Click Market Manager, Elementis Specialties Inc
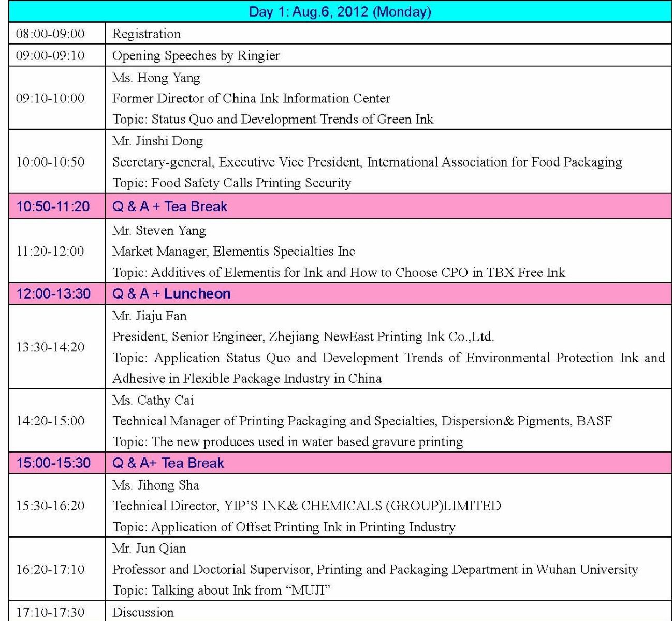The height and width of the screenshot is (621, 672). click(x=233, y=252)
